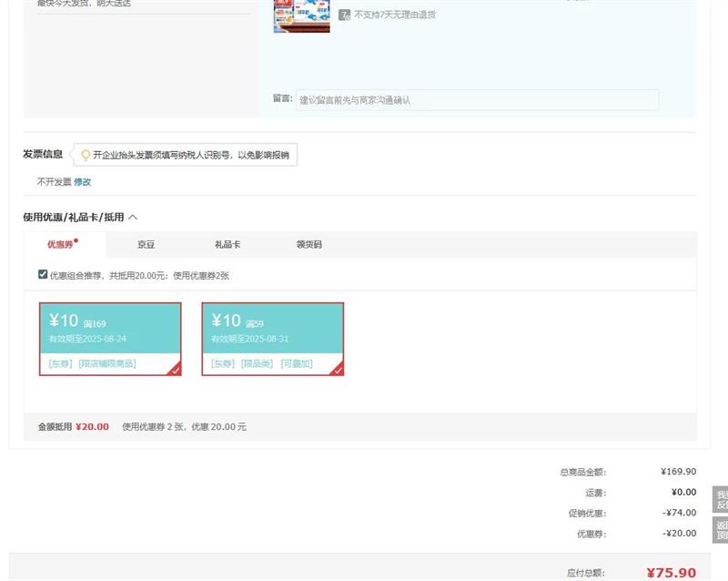
Task: Uncheck the 优惠组合推荐 checkbox
Action: tap(43, 274)
